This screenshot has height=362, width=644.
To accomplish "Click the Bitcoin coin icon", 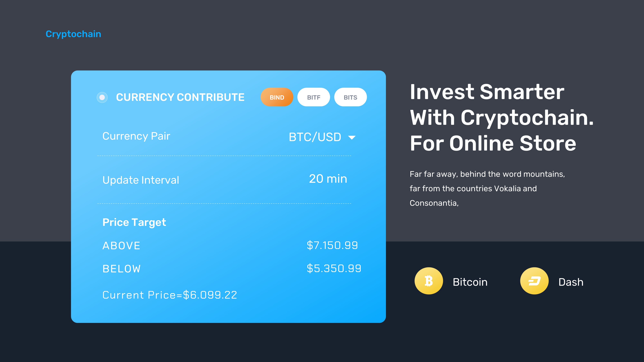I will coord(428,281).
